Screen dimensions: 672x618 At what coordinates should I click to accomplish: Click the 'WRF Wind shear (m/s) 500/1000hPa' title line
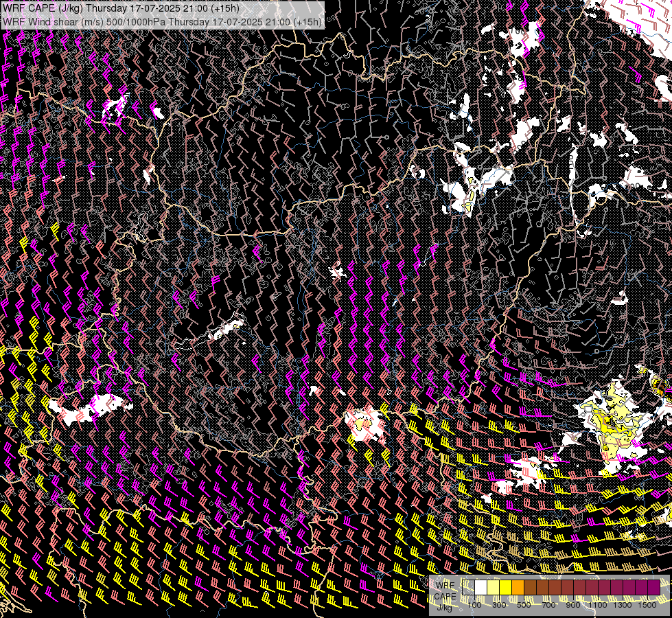pyautogui.click(x=161, y=22)
